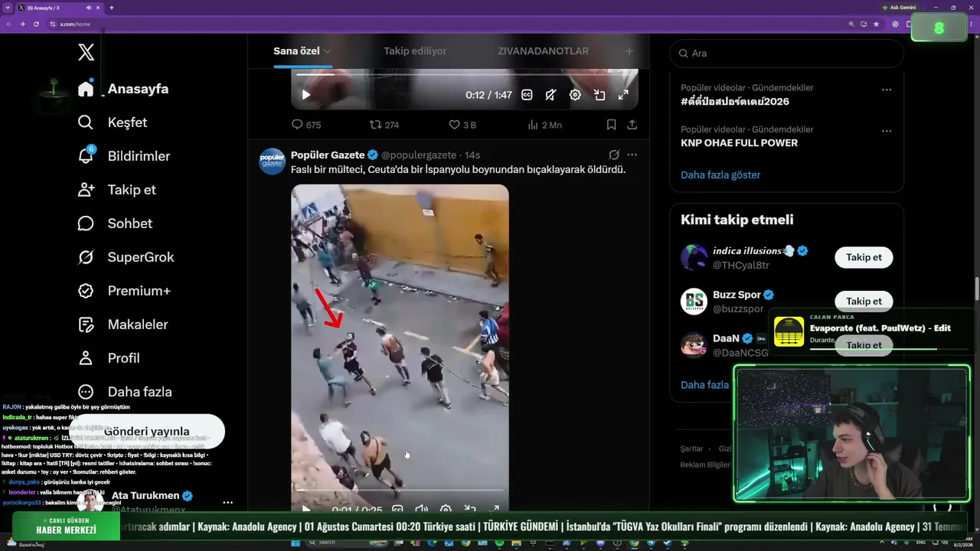Open Premium+ page
The height and width of the screenshot is (551, 980).
(x=124, y=291)
